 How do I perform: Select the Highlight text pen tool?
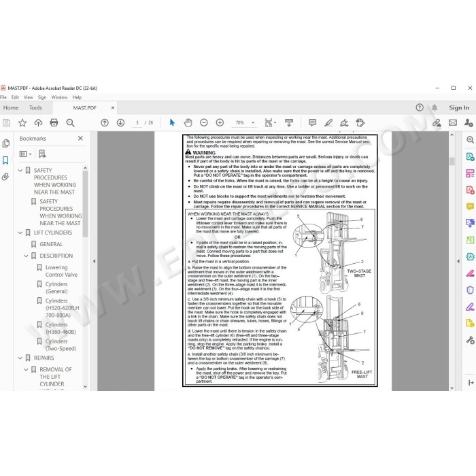(x=328, y=122)
